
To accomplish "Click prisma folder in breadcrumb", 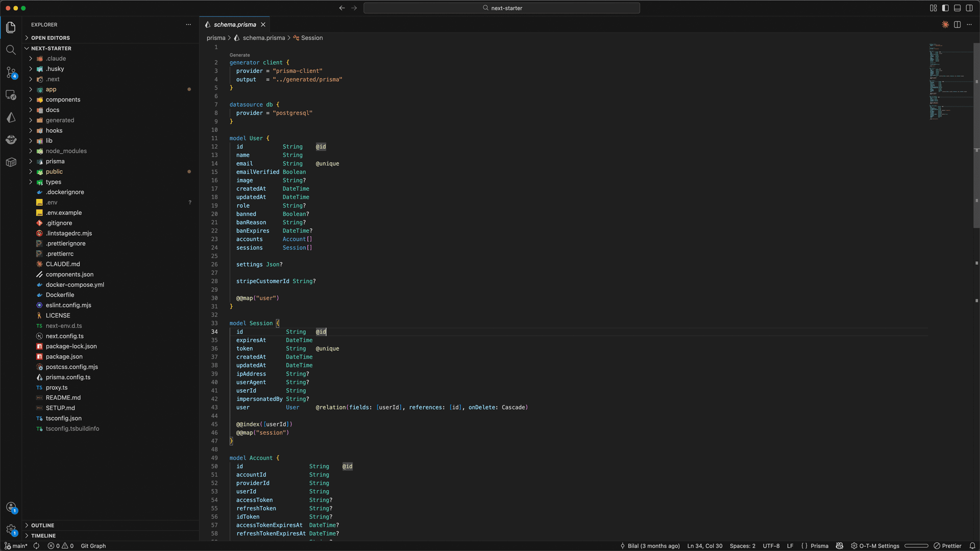I will pyautogui.click(x=216, y=38).
